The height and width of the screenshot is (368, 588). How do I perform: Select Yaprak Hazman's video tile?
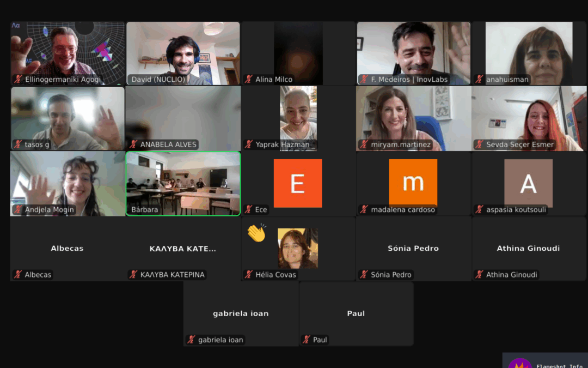tap(298, 119)
